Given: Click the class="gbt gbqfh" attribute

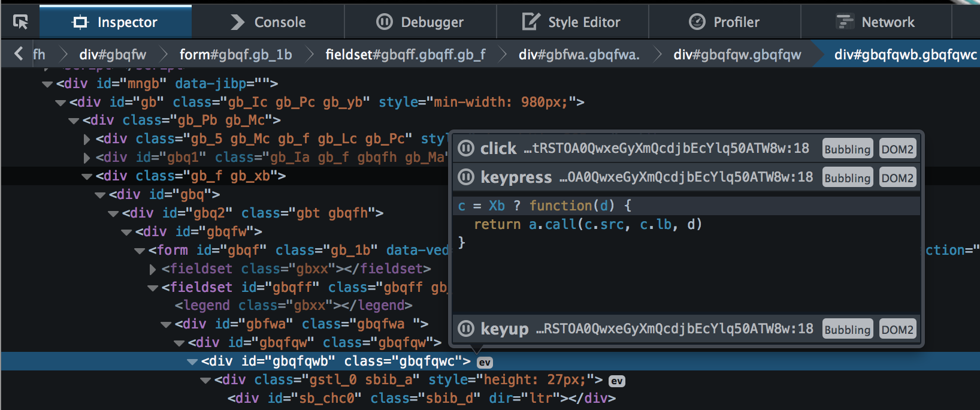Looking at the screenshot, I should 308,213.
